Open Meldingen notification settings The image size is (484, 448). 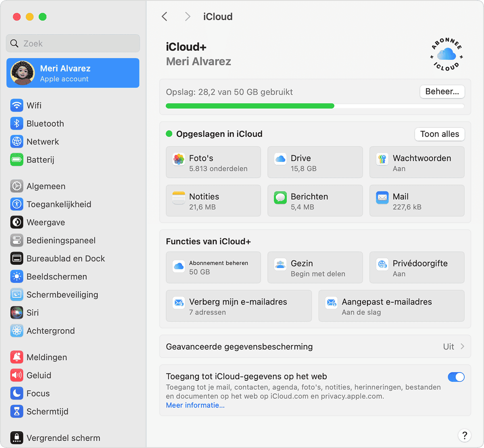[39, 357]
